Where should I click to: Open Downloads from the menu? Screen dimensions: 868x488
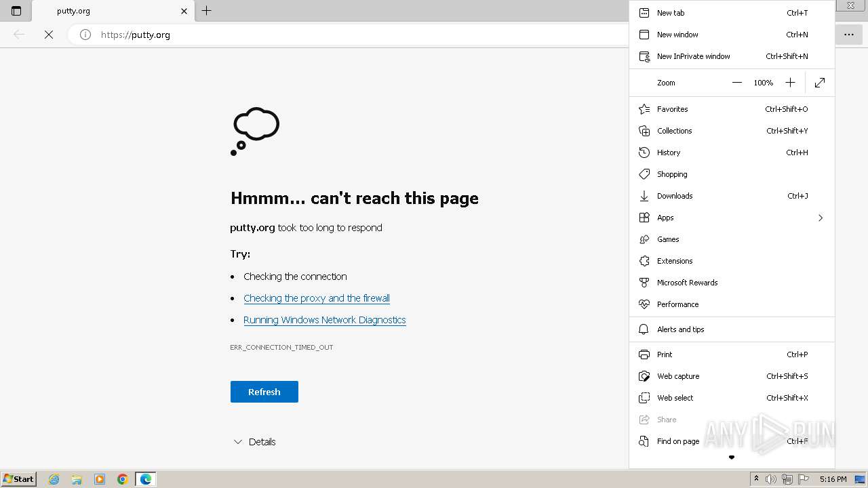(x=732, y=196)
